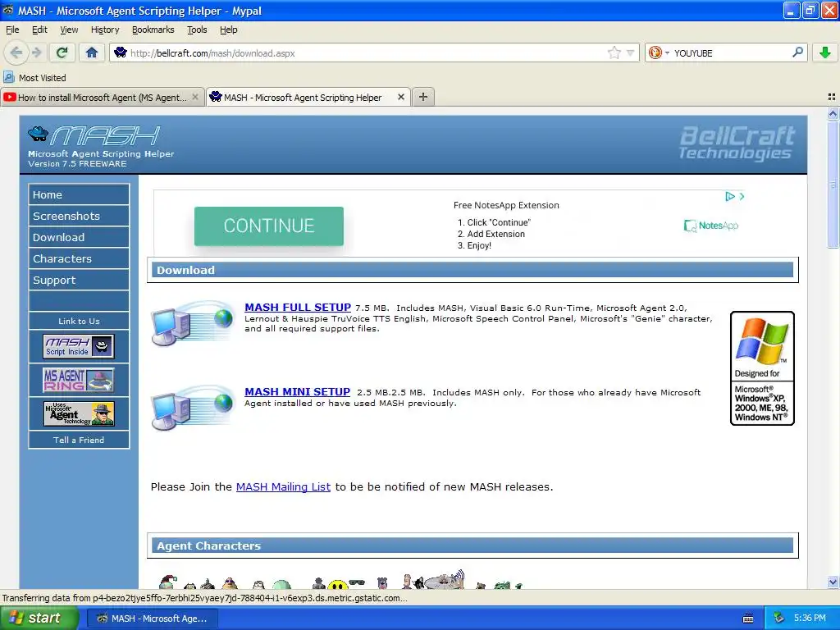Click the scrollbar up arrow

(833, 113)
